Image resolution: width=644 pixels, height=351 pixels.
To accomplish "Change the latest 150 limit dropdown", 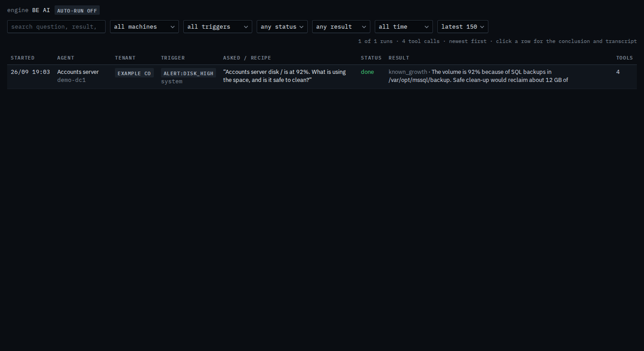I will (x=463, y=27).
